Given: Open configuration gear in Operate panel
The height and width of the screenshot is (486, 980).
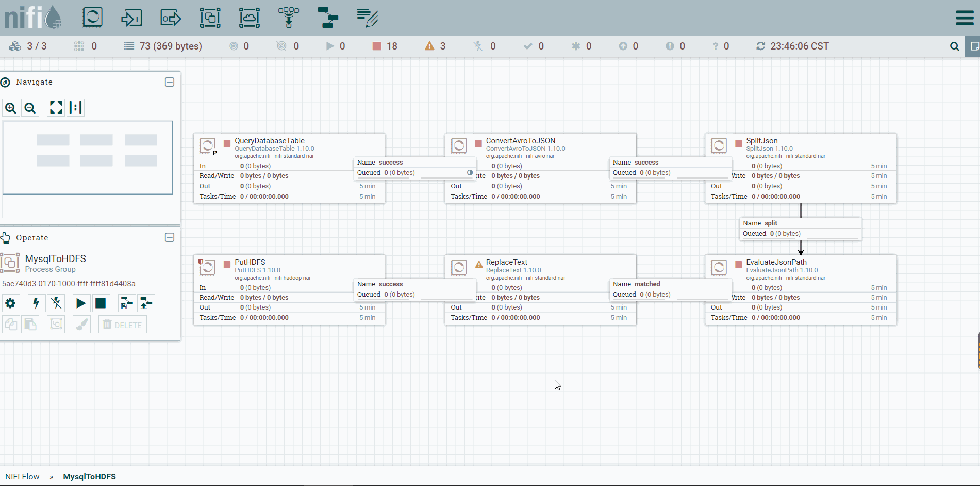Looking at the screenshot, I should pos(10,303).
